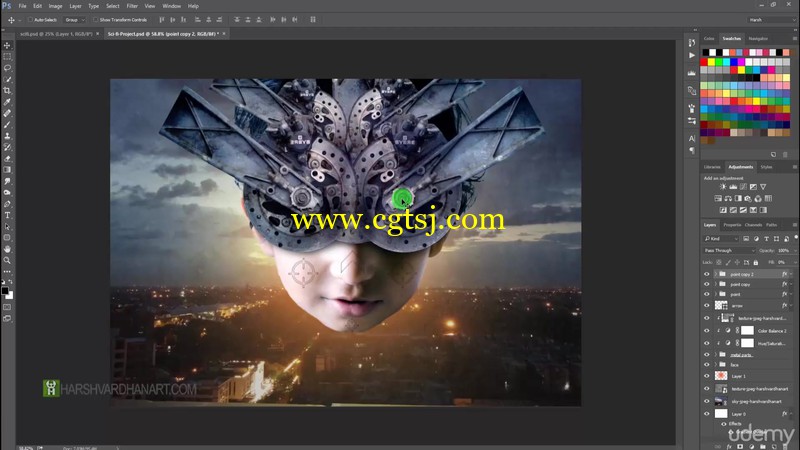Add a Brightness/Contrast adjustment

(723, 187)
